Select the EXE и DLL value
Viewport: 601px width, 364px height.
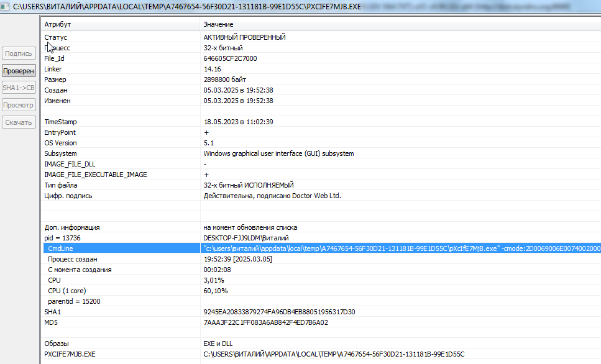tap(218, 344)
